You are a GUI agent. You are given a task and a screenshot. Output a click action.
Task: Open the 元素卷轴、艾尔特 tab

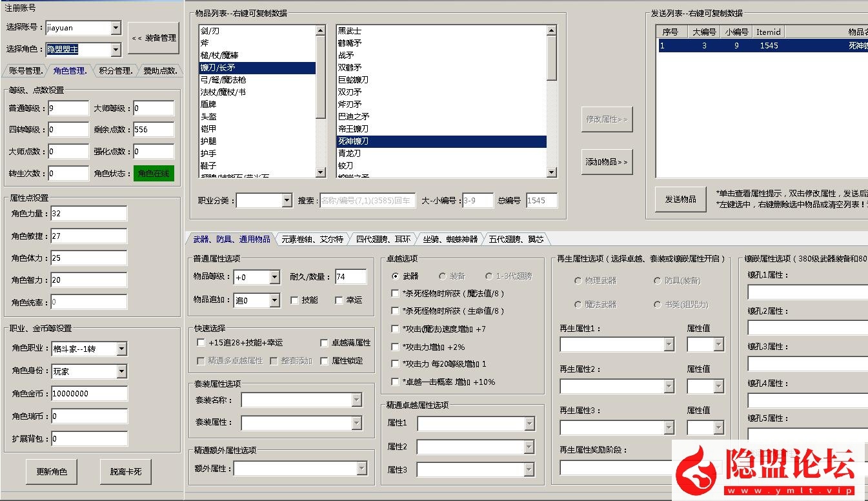[312, 239]
